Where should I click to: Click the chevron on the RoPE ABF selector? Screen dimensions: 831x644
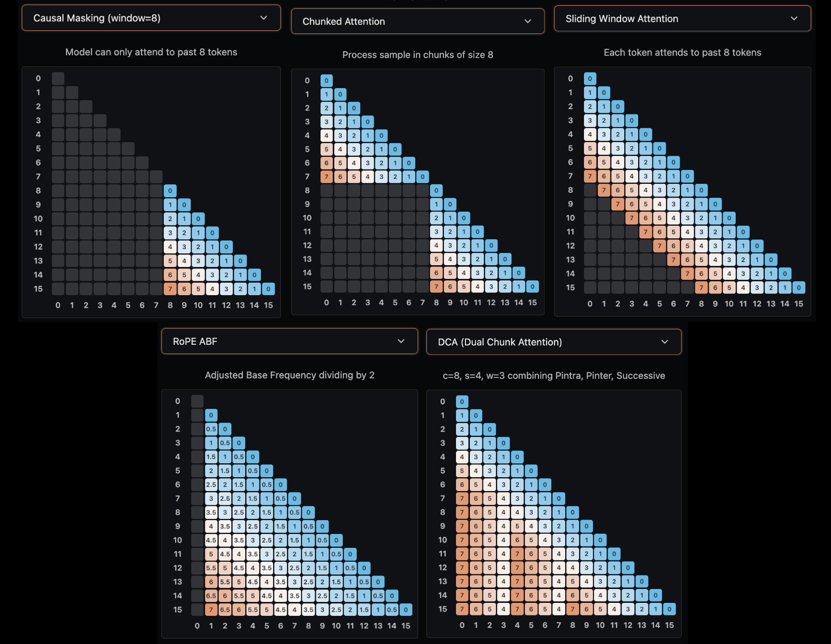[x=401, y=341]
